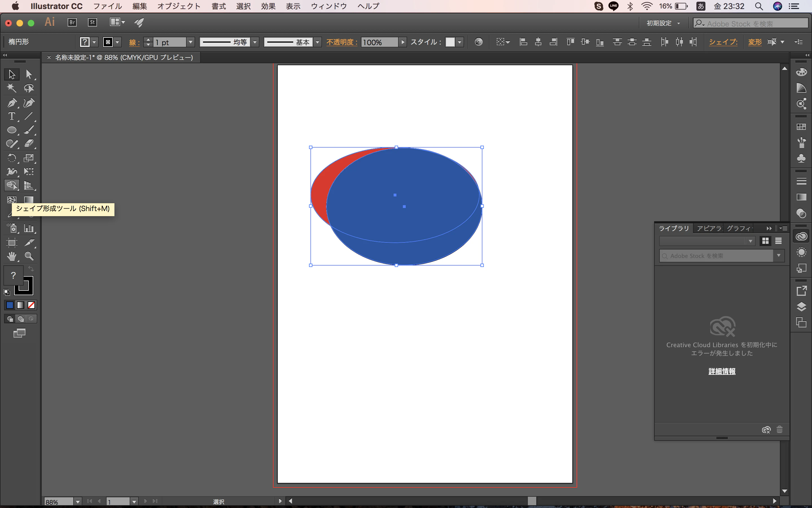Open 初期設定 workspace switcher
The image size is (812, 508).
pyautogui.click(x=663, y=23)
